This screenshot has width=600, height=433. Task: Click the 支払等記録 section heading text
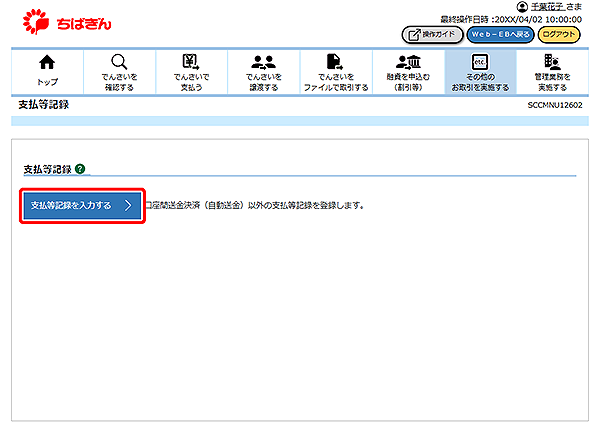tap(46, 171)
